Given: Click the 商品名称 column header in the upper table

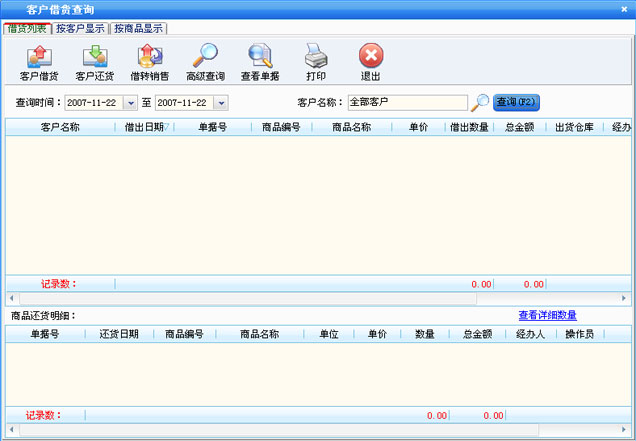Looking at the screenshot, I should coord(351,127).
